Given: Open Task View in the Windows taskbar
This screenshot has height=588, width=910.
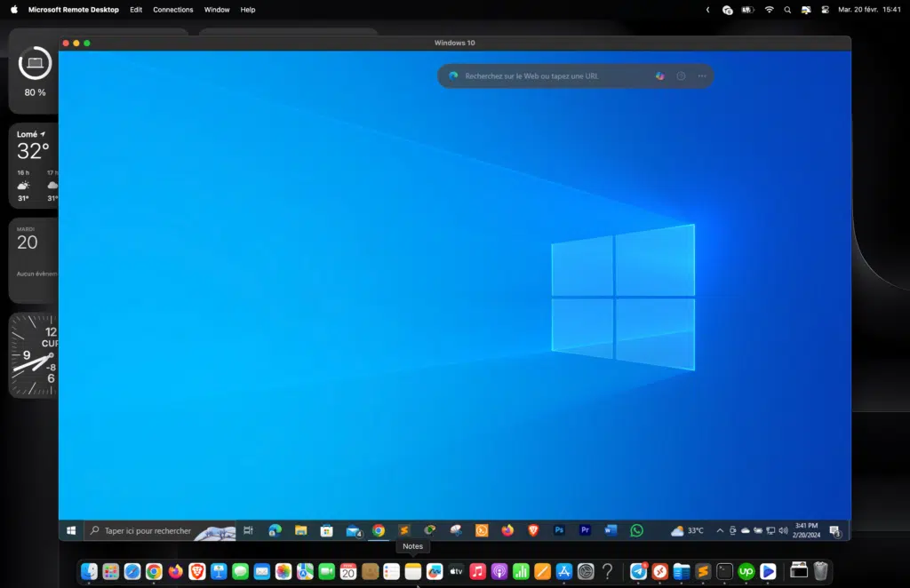Looking at the screenshot, I should [x=249, y=530].
